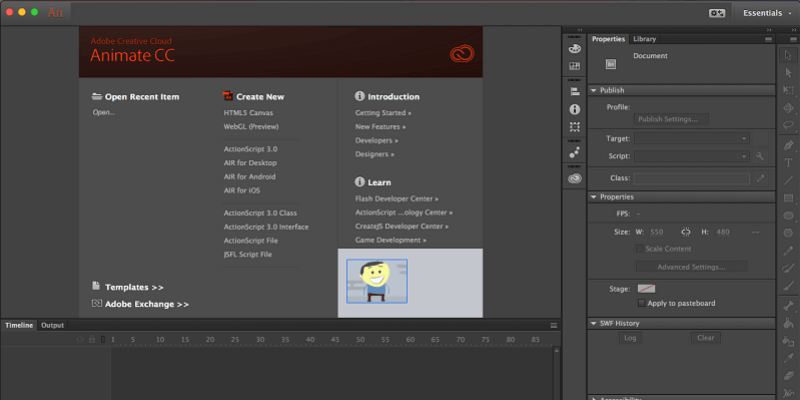Click the cartoon character thumbnail
800x400 pixels.
[x=377, y=281]
